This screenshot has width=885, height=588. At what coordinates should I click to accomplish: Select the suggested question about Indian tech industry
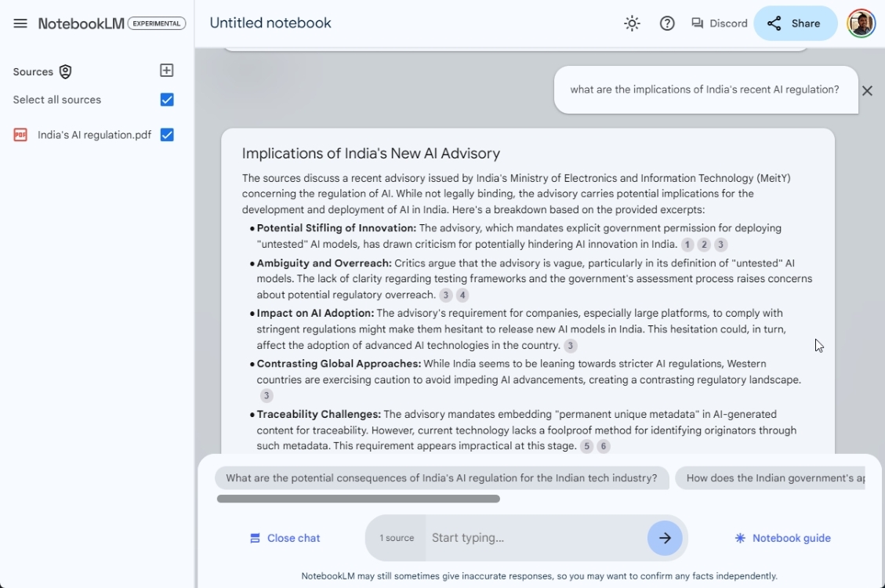coord(441,477)
